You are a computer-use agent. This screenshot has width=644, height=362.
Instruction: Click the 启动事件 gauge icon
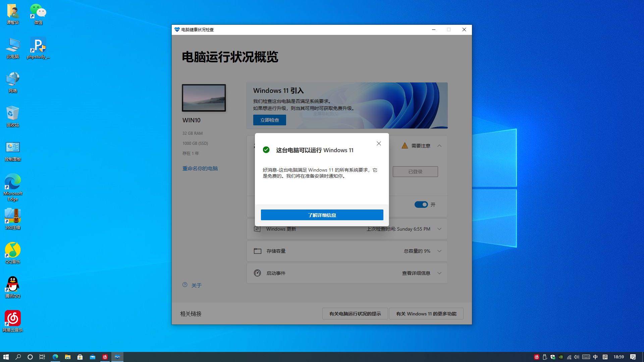(x=257, y=273)
